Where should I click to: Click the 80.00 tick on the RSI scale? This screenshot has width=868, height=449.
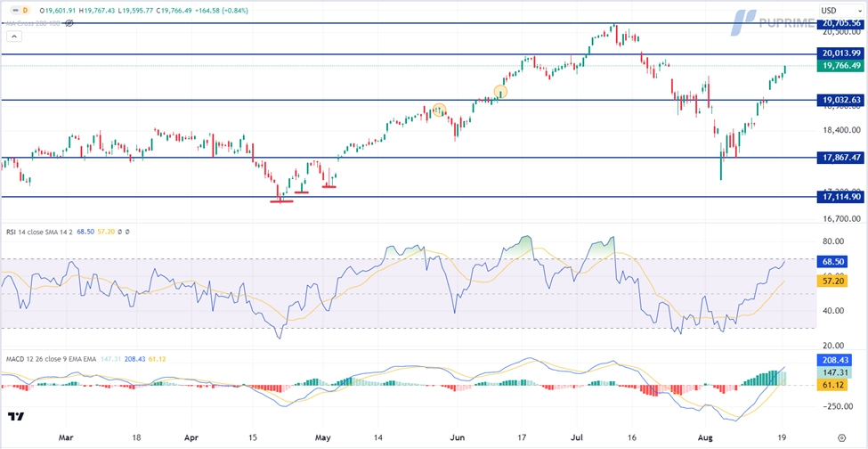point(833,241)
